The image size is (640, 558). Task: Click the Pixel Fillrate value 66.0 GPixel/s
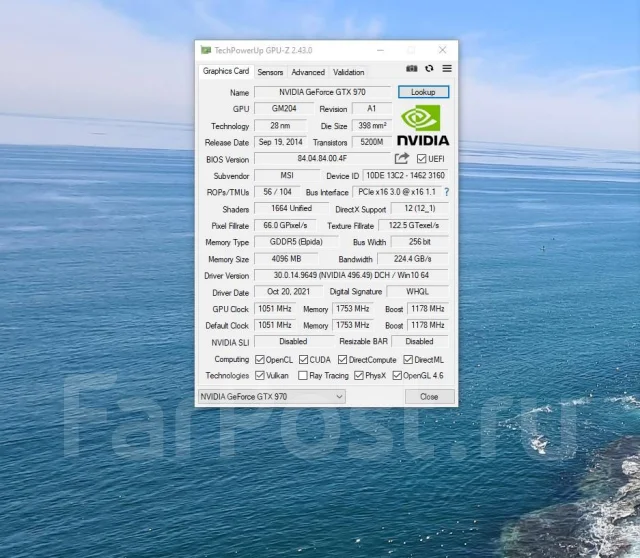coord(285,225)
